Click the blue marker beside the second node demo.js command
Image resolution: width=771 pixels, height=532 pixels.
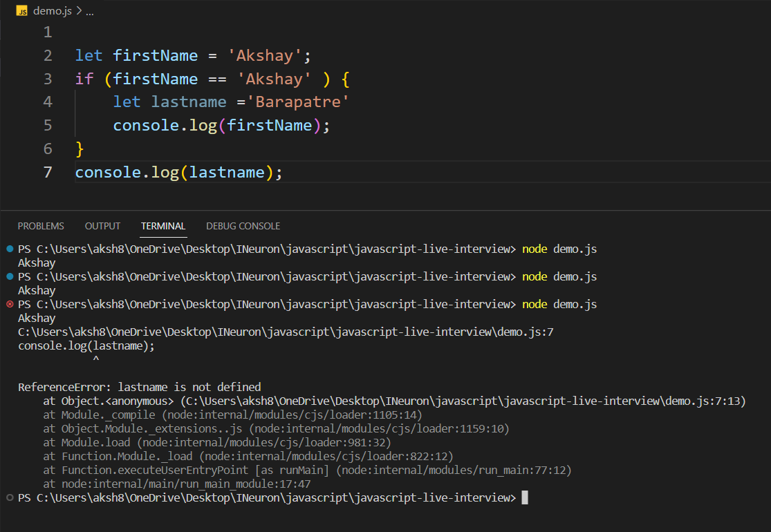[x=10, y=276]
